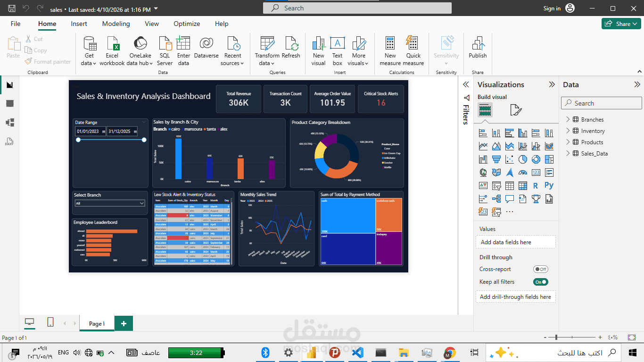
Task: Toggle Cross-report drill through
Action: point(541,269)
